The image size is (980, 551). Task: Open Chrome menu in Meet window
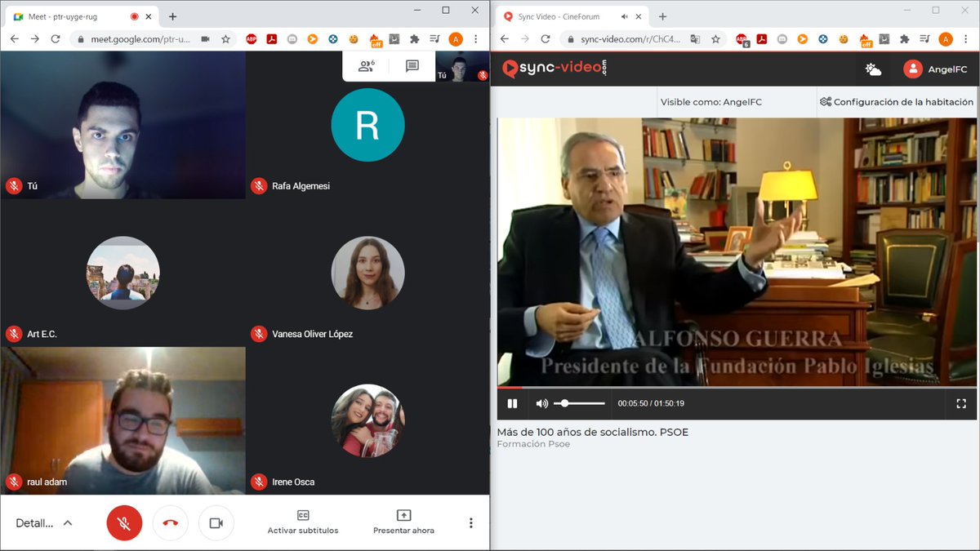pyautogui.click(x=476, y=39)
